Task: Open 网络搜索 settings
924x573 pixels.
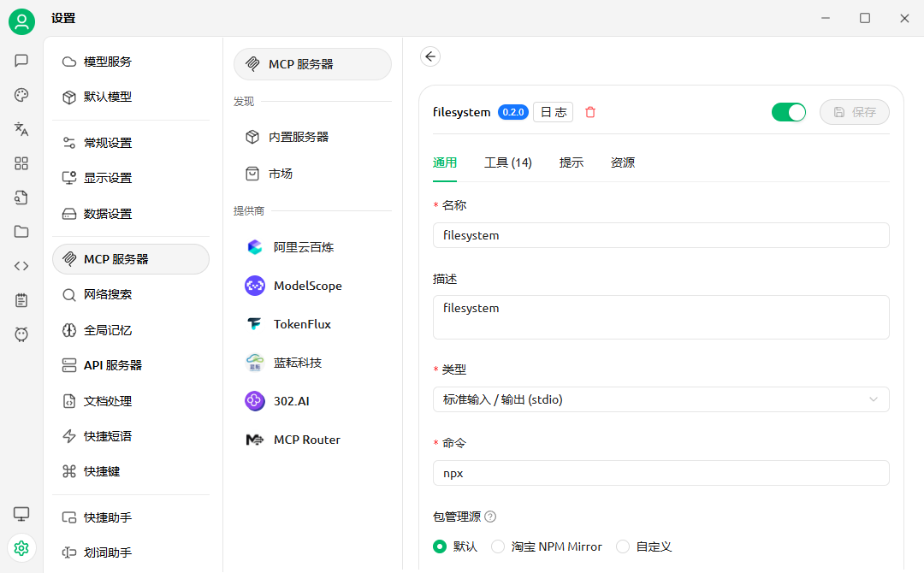Action: coord(108,294)
